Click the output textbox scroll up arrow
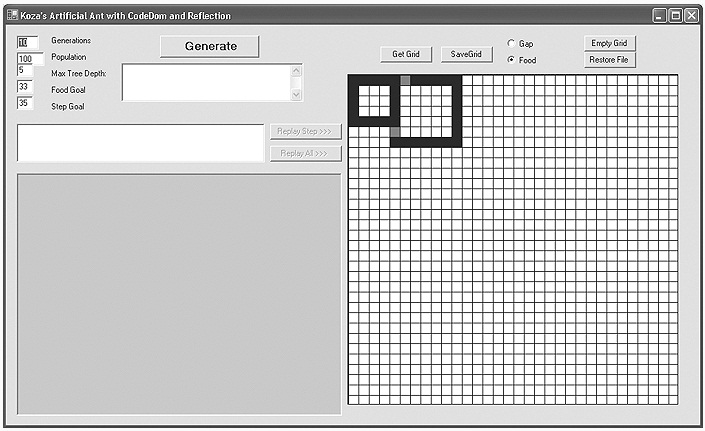The image size is (705, 431). coord(296,71)
